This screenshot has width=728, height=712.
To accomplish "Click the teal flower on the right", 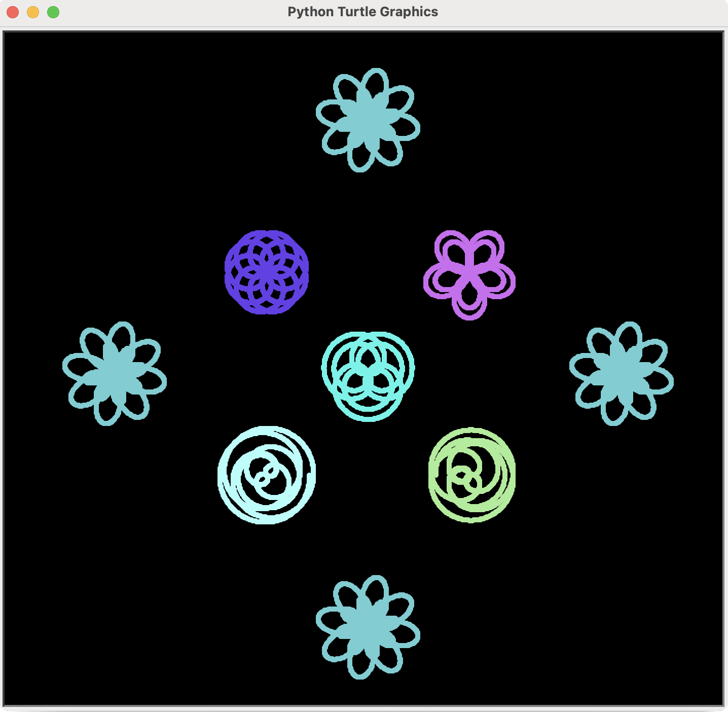I will [x=622, y=374].
